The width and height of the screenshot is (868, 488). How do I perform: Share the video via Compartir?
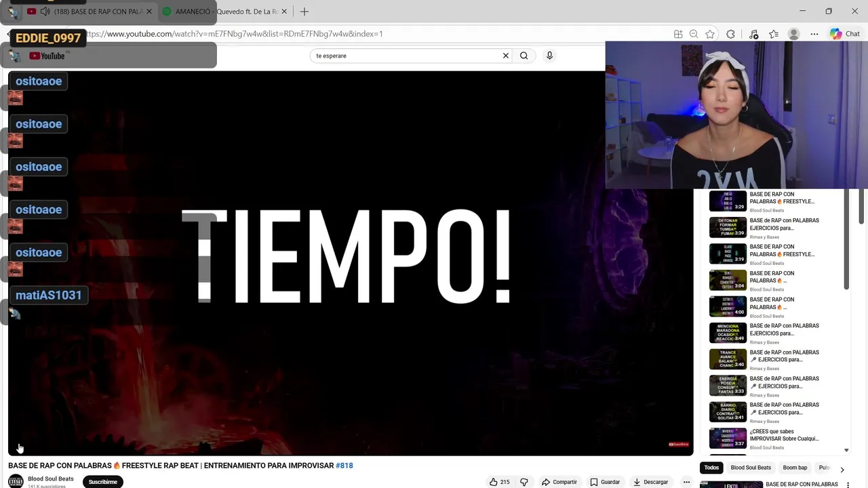pyautogui.click(x=559, y=482)
